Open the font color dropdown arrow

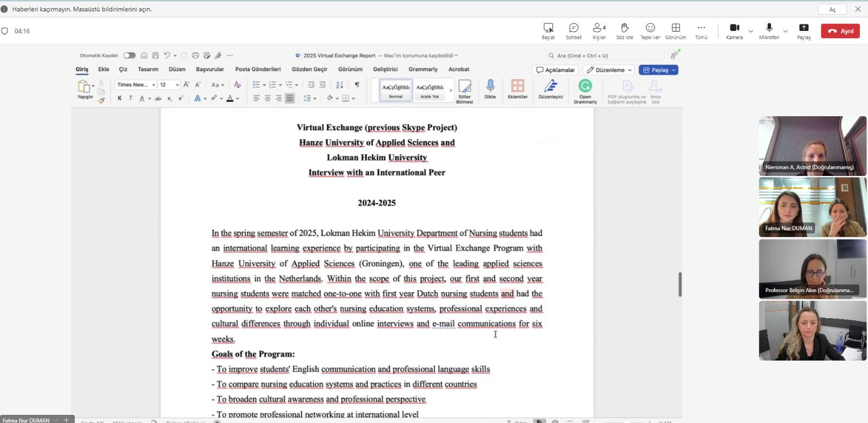pyautogui.click(x=238, y=99)
